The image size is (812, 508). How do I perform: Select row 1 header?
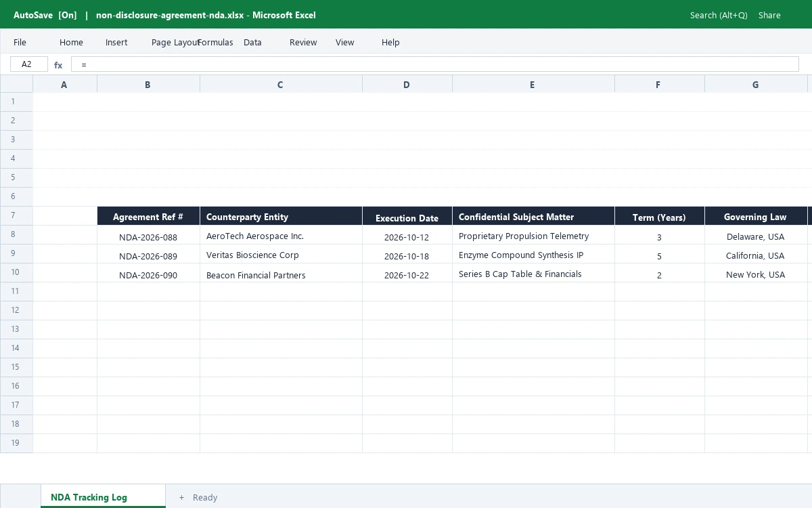16,102
